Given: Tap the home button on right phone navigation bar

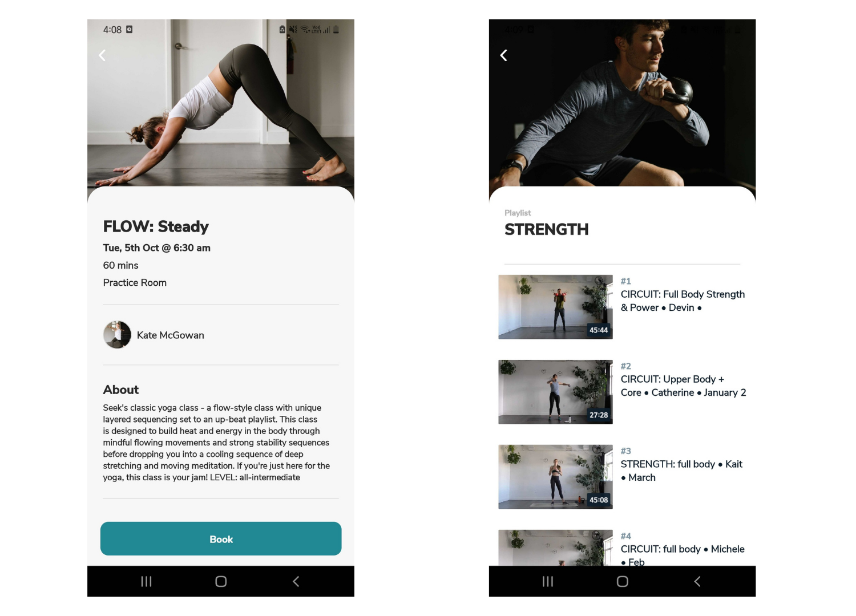Looking at the screenshot, I should pos(623,581).
